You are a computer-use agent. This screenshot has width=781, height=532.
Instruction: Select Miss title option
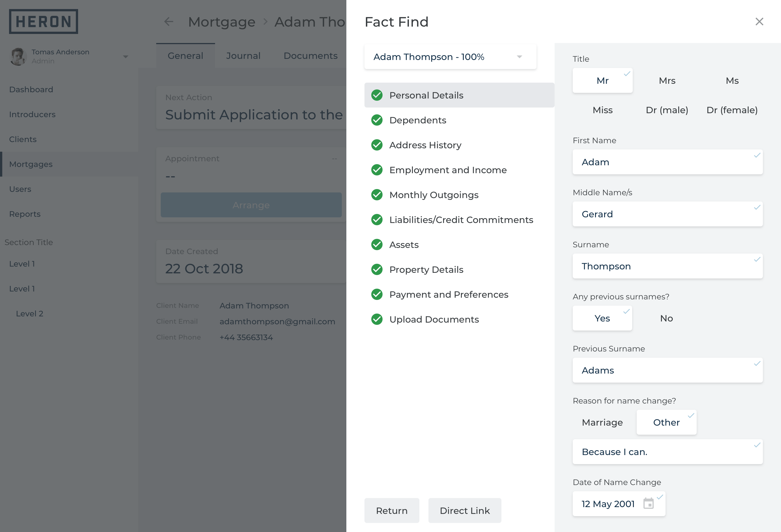click(x=602, y=110)
